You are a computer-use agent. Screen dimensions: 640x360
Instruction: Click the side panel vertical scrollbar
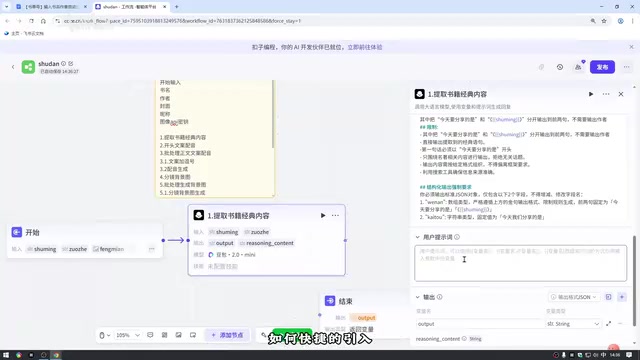(634, 281)
